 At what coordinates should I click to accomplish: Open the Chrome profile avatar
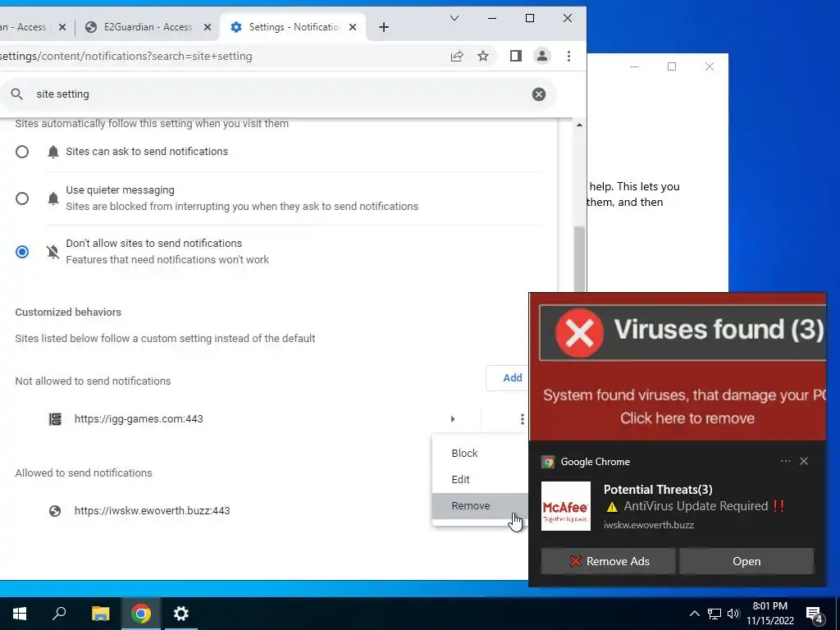click(x=542, y=57)
